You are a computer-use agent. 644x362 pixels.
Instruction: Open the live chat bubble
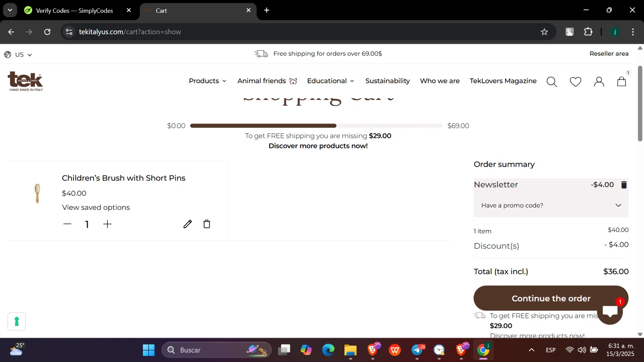[610, 311]
